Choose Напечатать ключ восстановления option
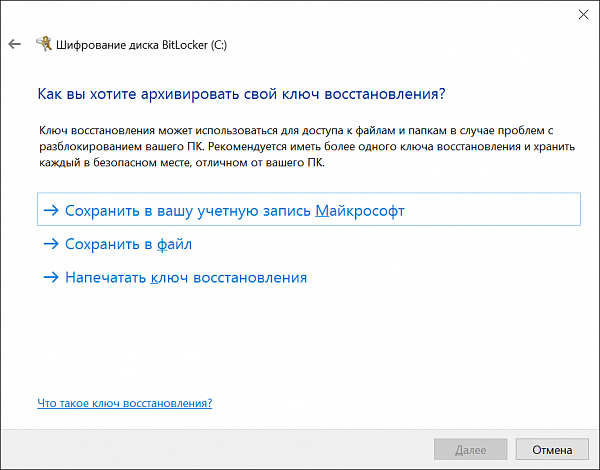 [x=175, y=277]
